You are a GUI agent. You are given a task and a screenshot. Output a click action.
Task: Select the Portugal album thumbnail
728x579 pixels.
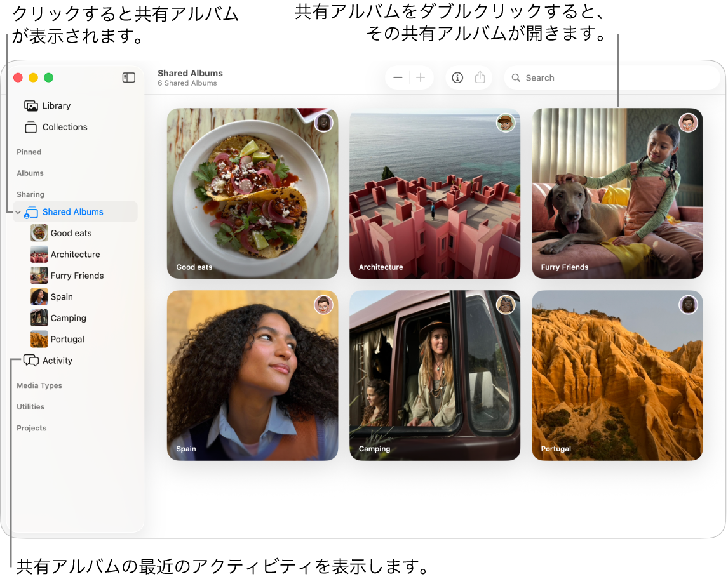(617, 375)
